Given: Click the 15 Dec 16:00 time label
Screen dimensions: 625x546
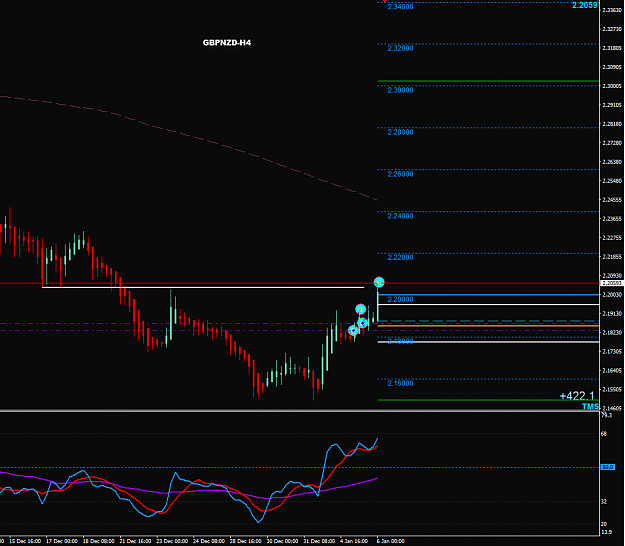Looking at the screenshot, I should [x=25, y=541].
